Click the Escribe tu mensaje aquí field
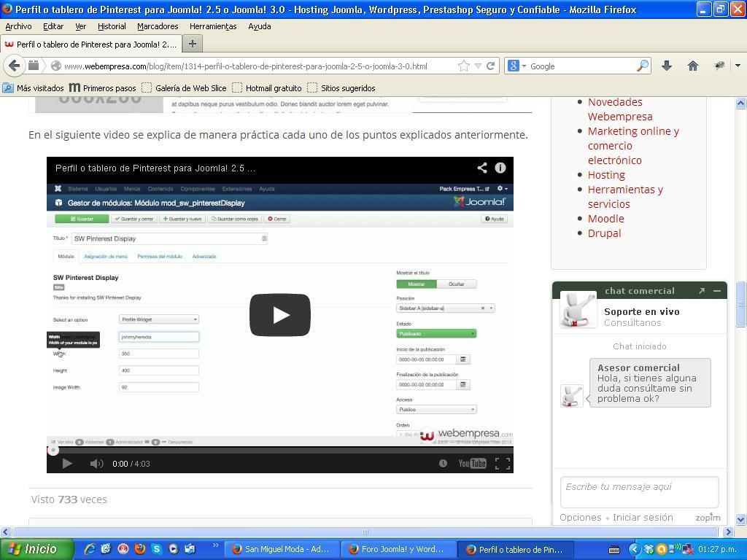This screenshot has height=560, width=747. 639,492
